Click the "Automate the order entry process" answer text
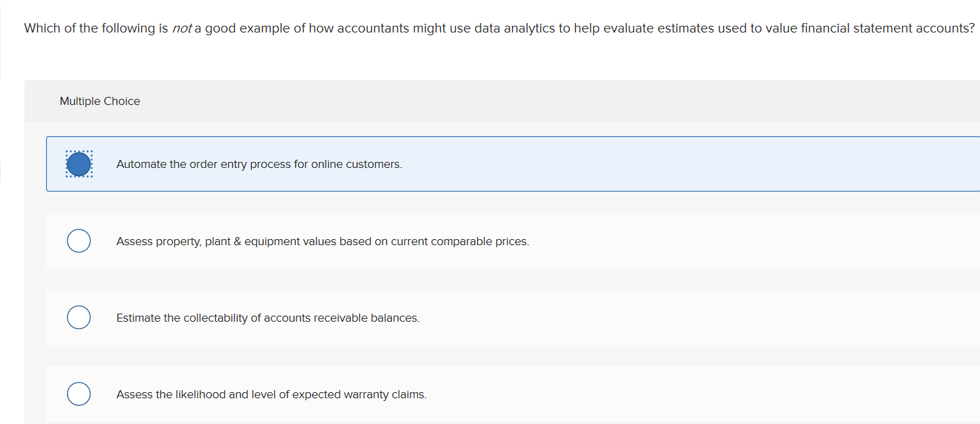The height and width of the screenshot is (424, 980). tap(259, 165)
